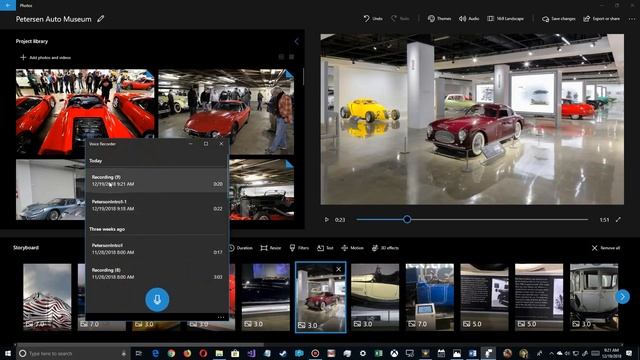Click Remove all in storyboard
640x360 pixels.
pos(606,248)
